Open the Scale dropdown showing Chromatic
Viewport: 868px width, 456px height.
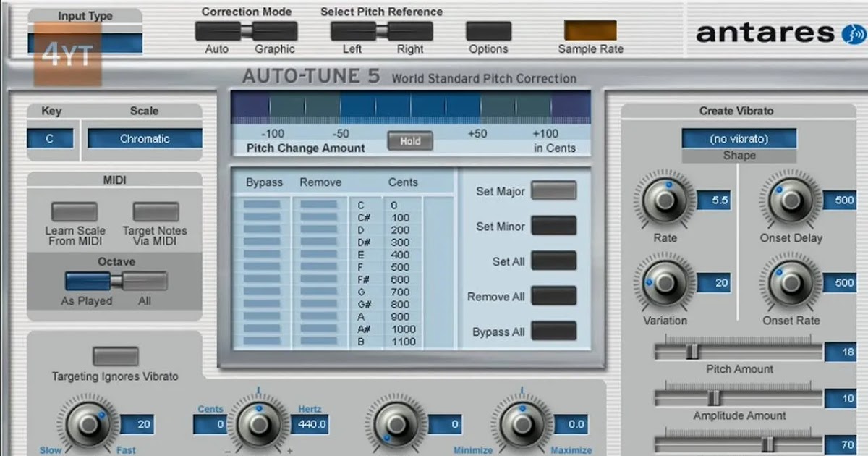coord(145,138)
